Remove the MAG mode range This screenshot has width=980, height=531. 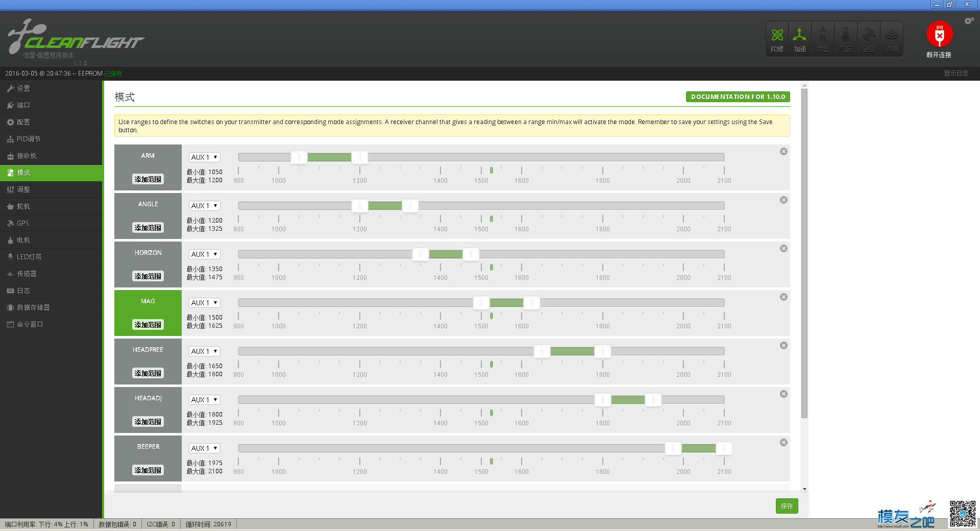(783, 297)
